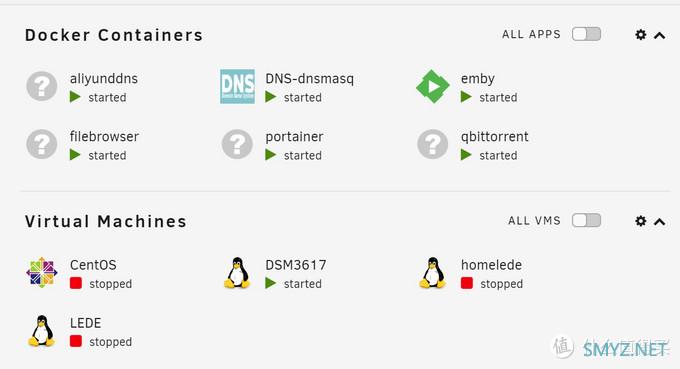
Task: Click the LEDE penguin VM icon
Action: pyautogui.click(x=41, y=330)
